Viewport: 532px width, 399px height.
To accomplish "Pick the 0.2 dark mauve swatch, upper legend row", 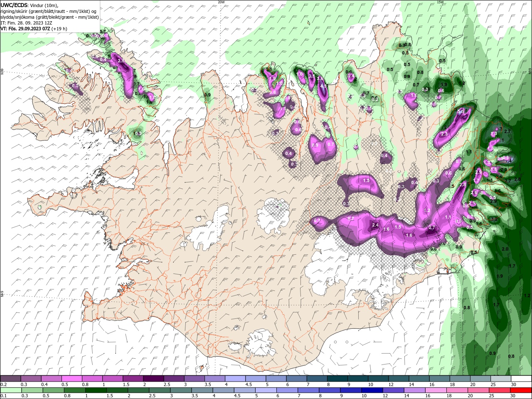I will tap(11, 379).
